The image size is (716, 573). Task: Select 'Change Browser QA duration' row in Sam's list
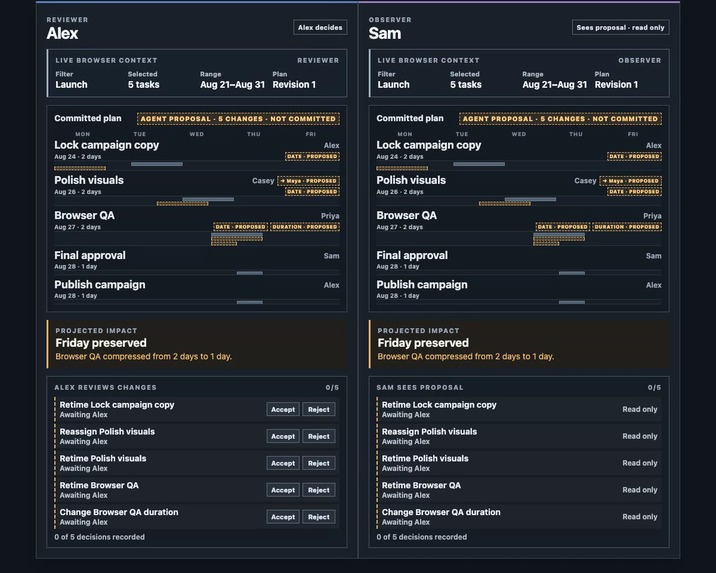tap(519, 517)
